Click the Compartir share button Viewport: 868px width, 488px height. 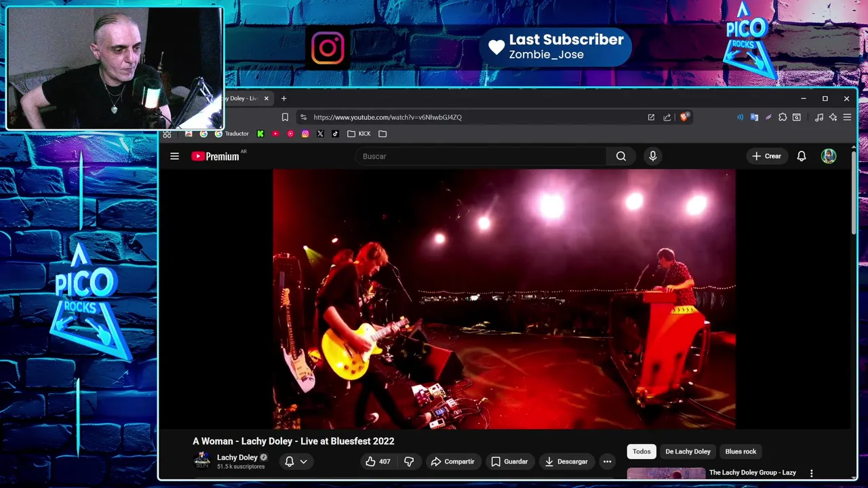pos(452,462)
